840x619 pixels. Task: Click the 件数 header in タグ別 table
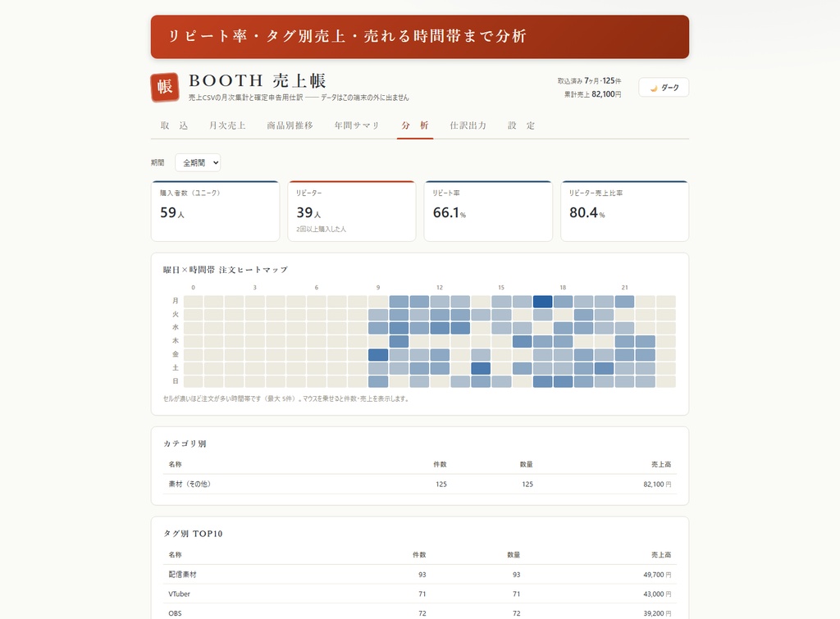(419, 555)
